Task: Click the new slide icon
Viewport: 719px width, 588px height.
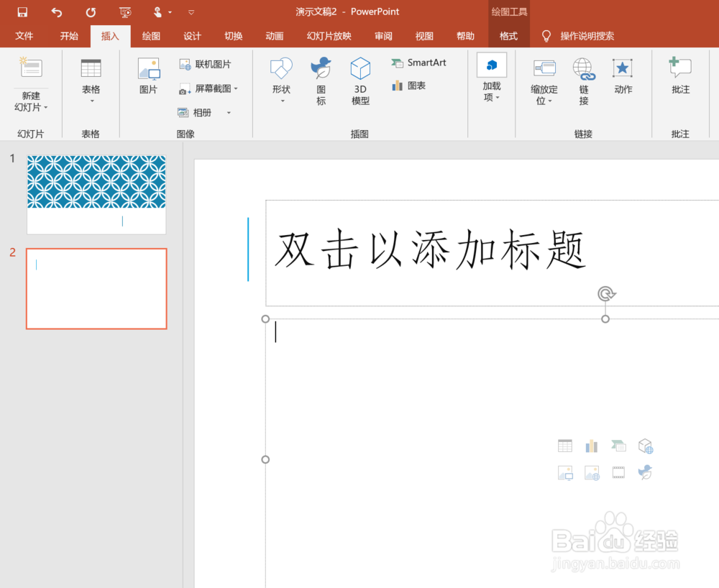Action: pyautogui.click(x=31, y=68)
